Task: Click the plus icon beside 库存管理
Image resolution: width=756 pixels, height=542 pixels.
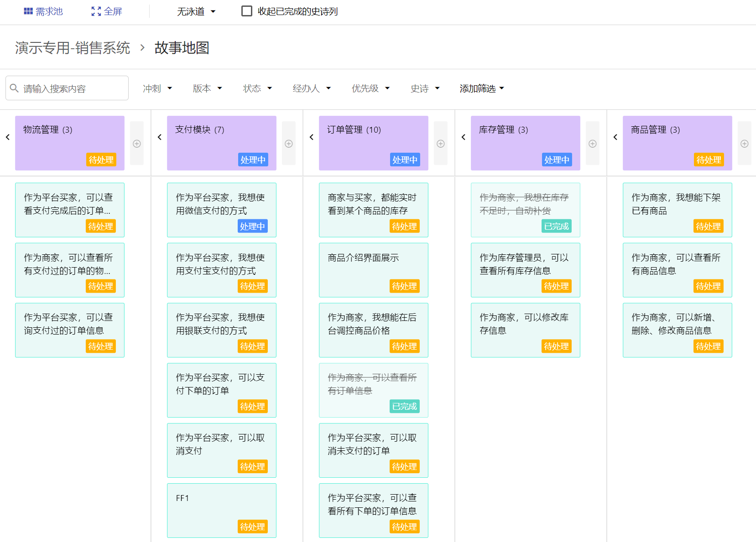Action: pyautogui.click(x=593, y=144)
